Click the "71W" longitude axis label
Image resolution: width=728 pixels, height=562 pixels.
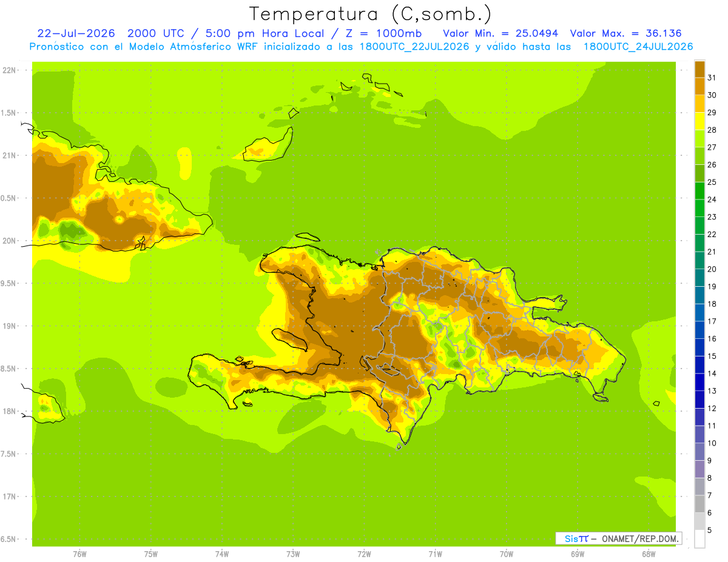(x=435, y=554)
